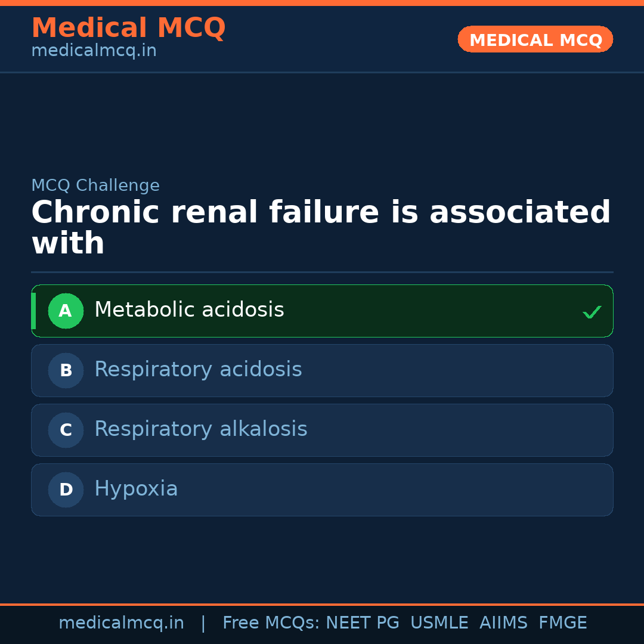Select Hypoxia as the answer
644x644 pixels.
[136, 489]
